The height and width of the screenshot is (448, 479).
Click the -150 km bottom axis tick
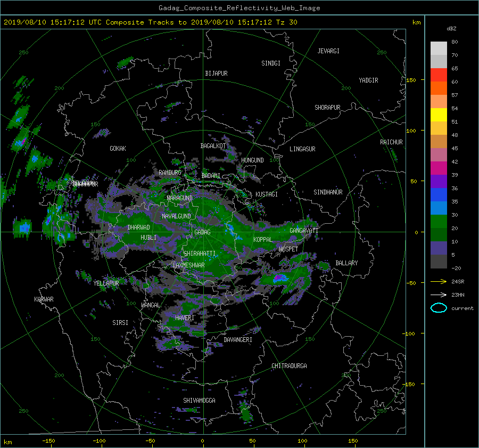[48, 441]
